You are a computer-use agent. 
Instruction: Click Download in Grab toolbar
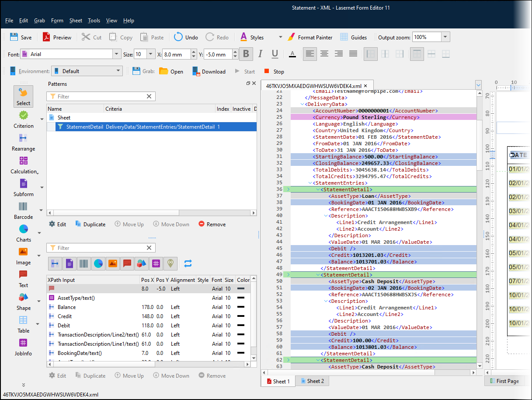pyautogui.click(x=209, y=71)
